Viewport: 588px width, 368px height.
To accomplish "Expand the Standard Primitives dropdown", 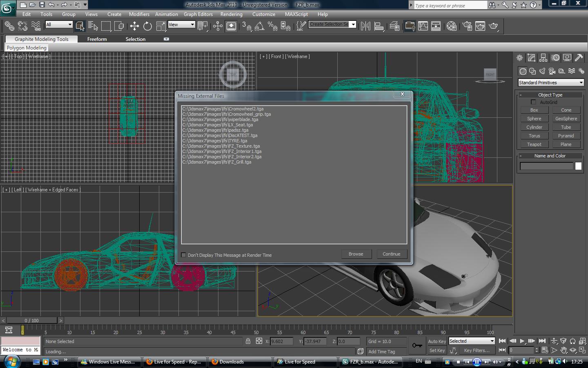I will tap(550, 83).
